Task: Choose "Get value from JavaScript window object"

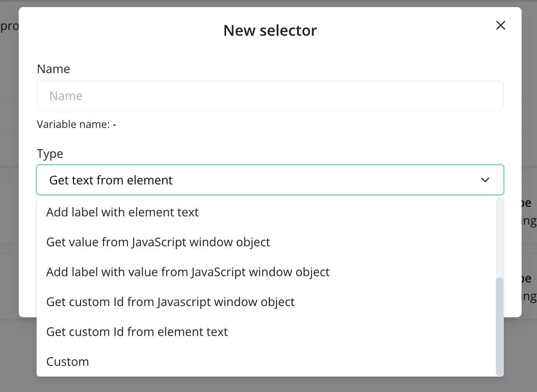Action: coord(158,242)
